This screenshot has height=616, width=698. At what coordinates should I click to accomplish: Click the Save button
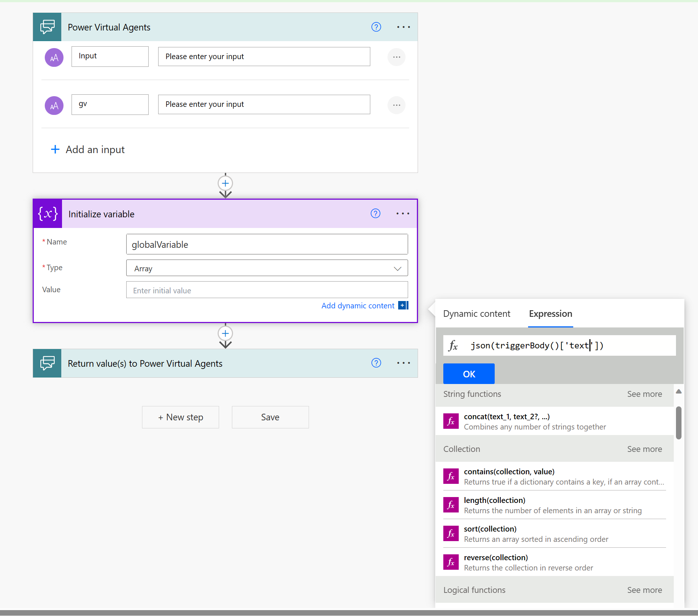click(270, 417)
